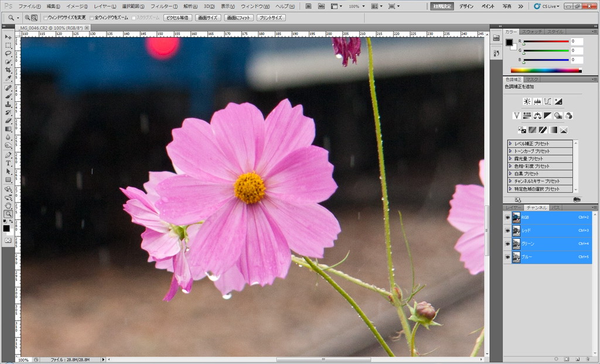
Task: Pick the Eyedropper tool
Action: tap(8, 78)
